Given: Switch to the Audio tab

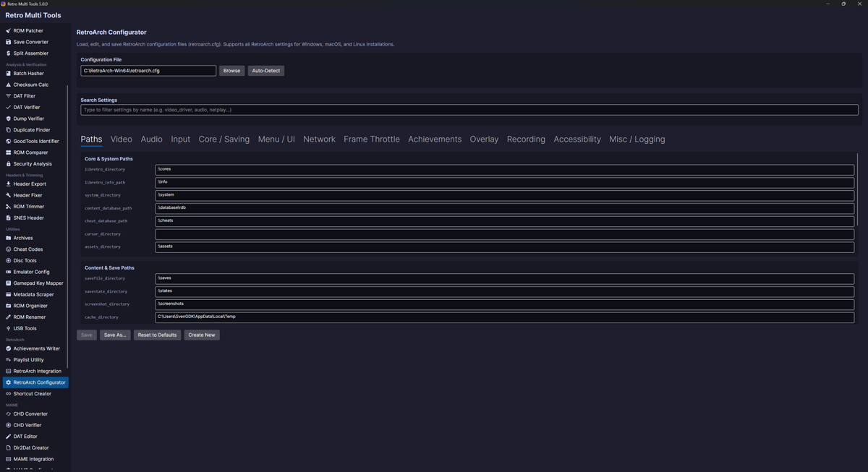Looking at the screenshot, I should click(152, 140).
